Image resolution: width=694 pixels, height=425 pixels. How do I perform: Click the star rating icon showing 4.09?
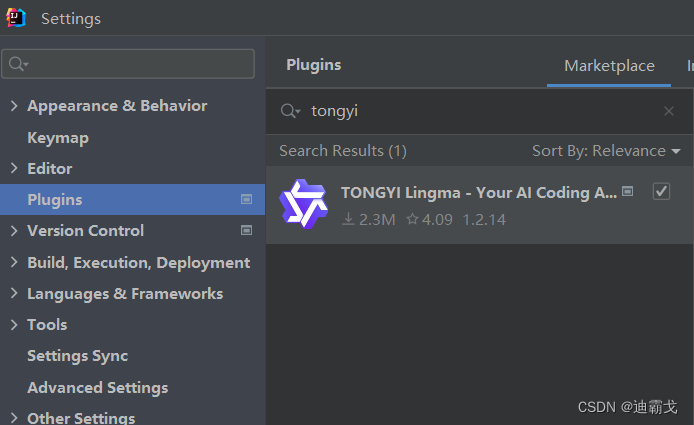point(413,219)
